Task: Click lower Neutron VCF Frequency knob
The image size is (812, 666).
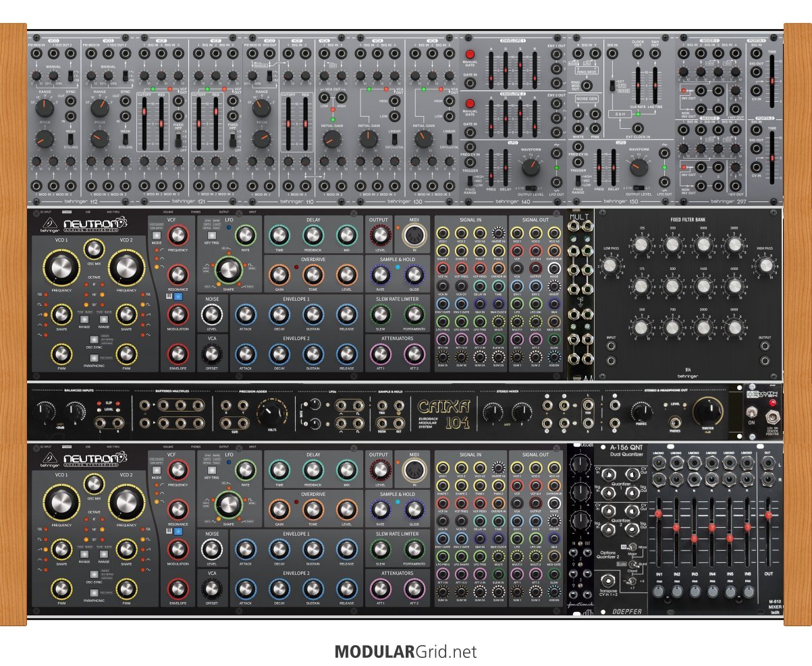Action: click(178, 470)
